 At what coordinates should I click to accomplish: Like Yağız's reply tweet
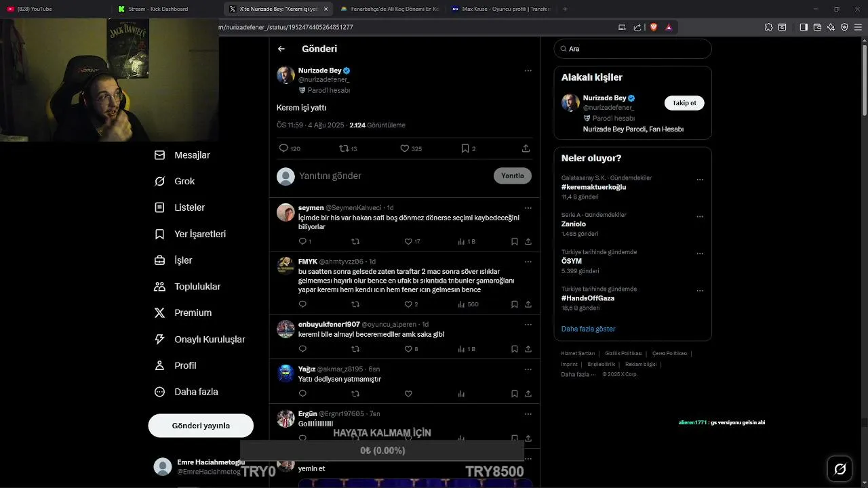(x=408, y=394)
